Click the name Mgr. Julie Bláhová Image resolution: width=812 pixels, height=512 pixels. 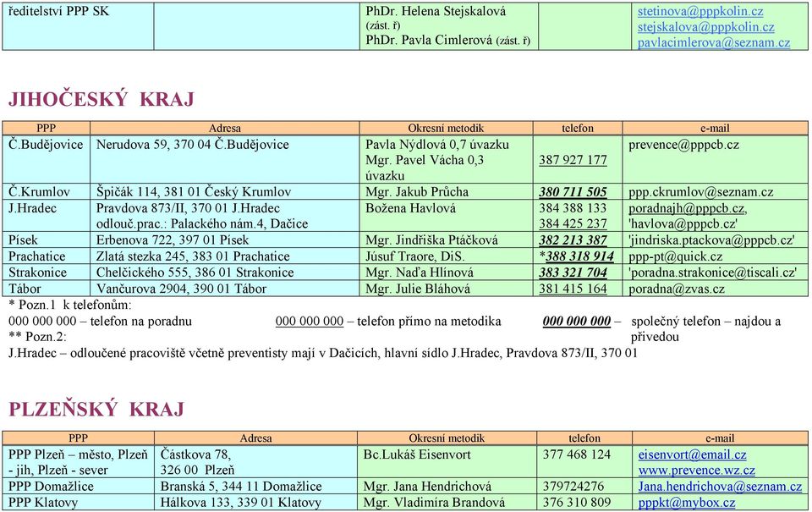point(418,288)
